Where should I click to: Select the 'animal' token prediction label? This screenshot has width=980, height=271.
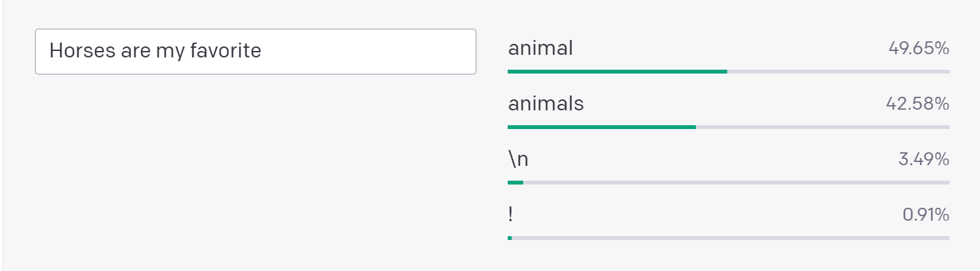point(540,48)
